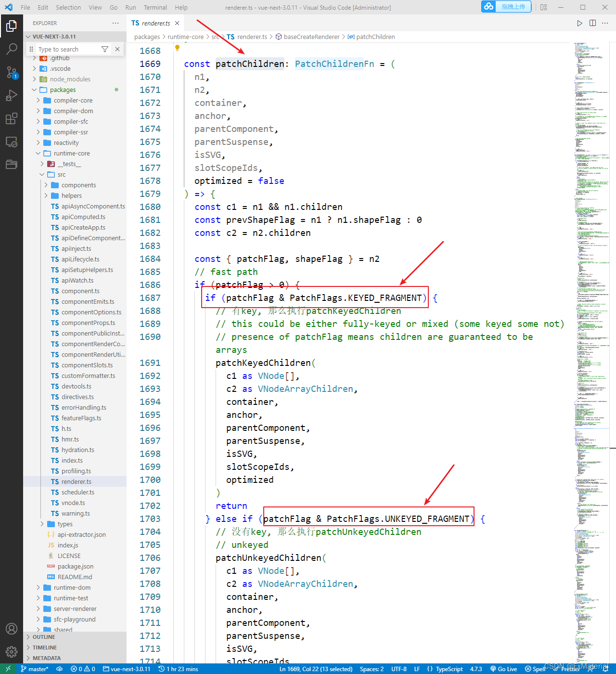
Task: Open the Terminal menu
Action: pos(155,7)
